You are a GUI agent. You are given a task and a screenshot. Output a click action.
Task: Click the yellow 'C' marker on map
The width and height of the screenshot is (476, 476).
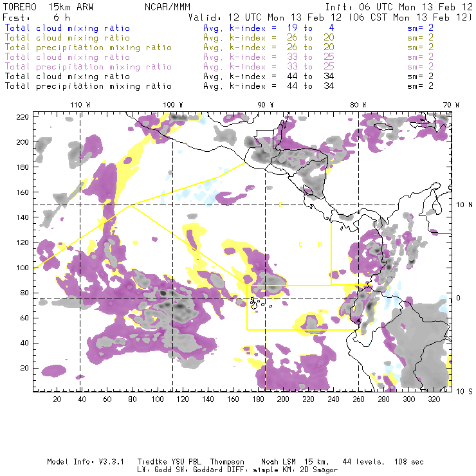(301, 244)
